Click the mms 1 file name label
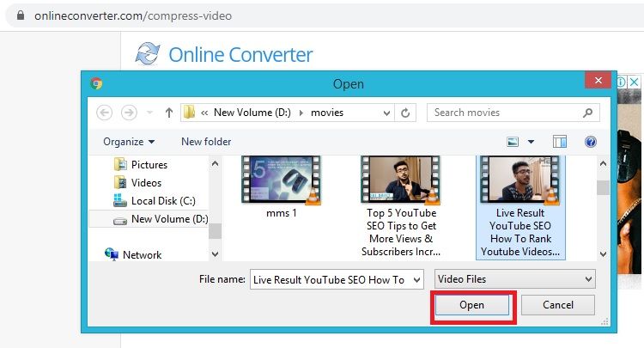 click(282, 213)
